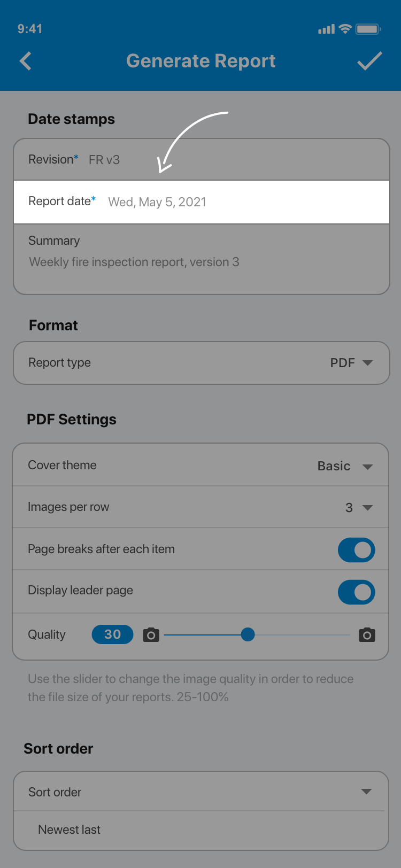
Task: Tap the camera icon right of slider
Action: (367, 635)
